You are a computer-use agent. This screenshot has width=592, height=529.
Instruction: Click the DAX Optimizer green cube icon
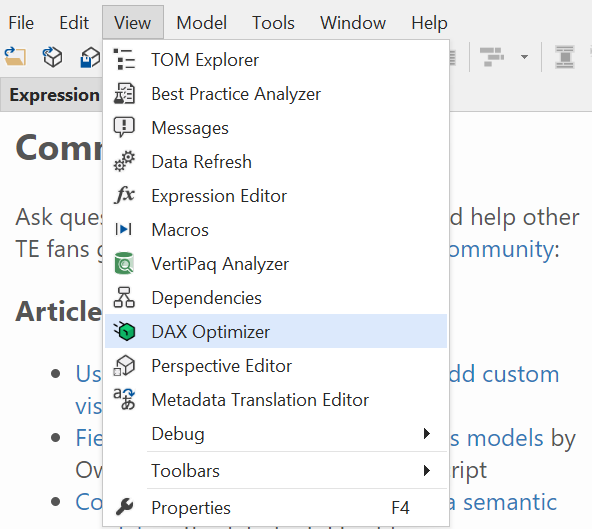pos(124,331)
